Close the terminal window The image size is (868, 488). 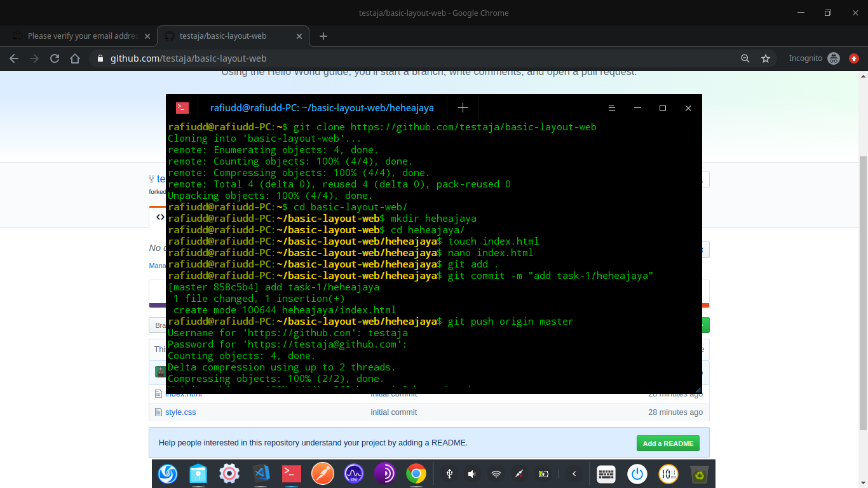(x=688, y=108)
